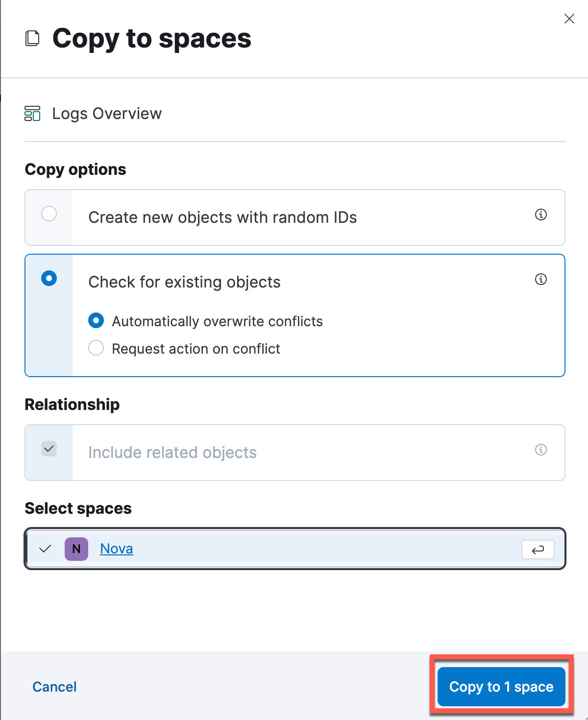
Task: Cancel the copy to spaces flyout
Action: point(54,687)
